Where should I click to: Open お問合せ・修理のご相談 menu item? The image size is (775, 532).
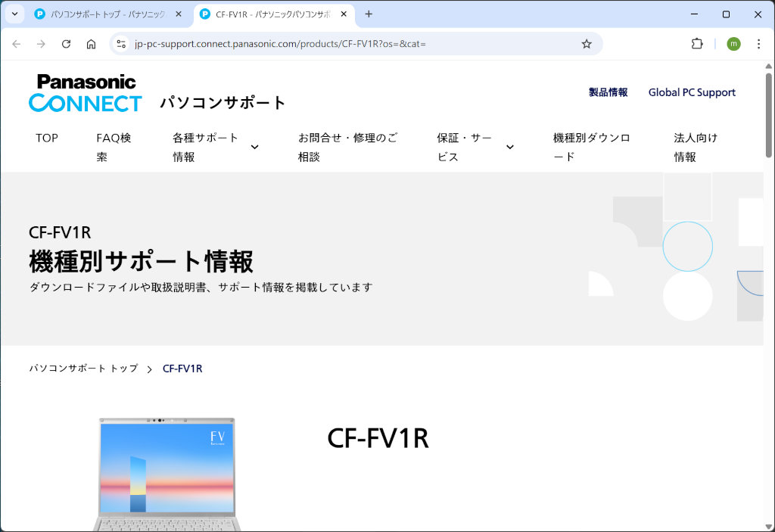[x=347, y=148]
